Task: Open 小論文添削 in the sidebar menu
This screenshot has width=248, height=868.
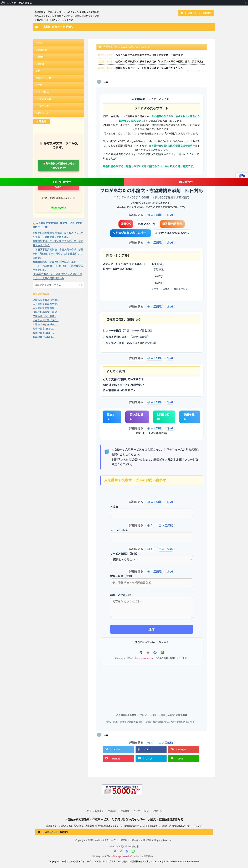Action: 58,50
